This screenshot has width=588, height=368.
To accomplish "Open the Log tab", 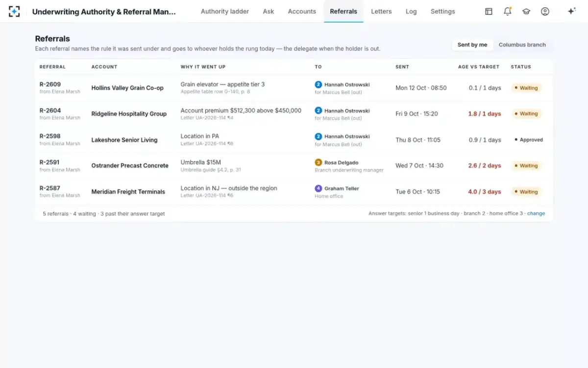I will tap(411, 11).
